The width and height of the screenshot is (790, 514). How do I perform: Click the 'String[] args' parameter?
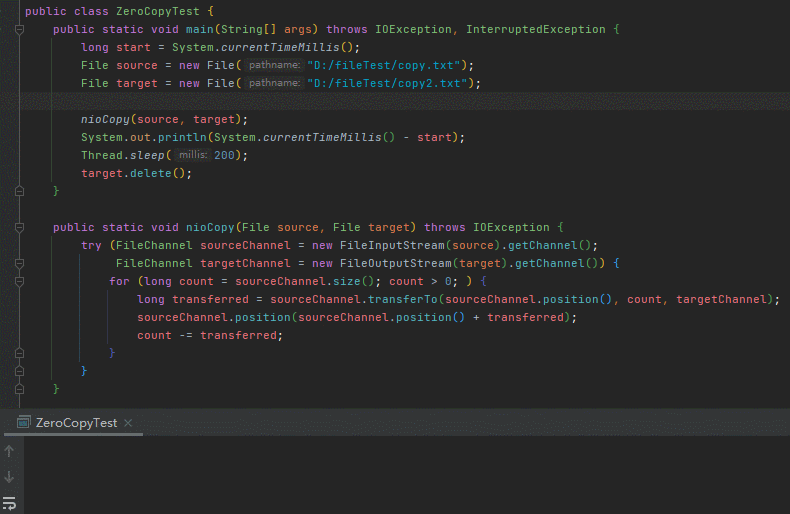[x=267, y=29]
